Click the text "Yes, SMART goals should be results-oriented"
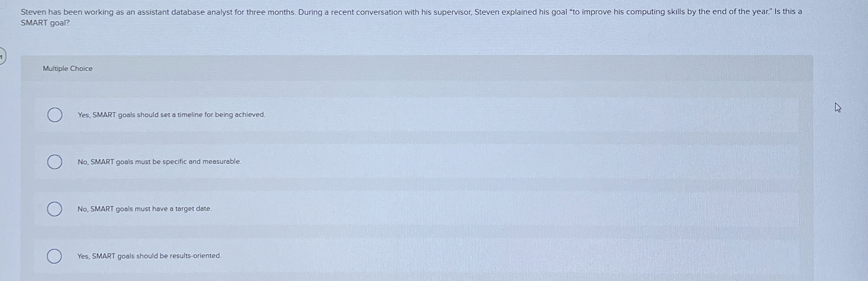Image resolution: width=868 pixels, height=281 pixels. (x=149, y=256)
